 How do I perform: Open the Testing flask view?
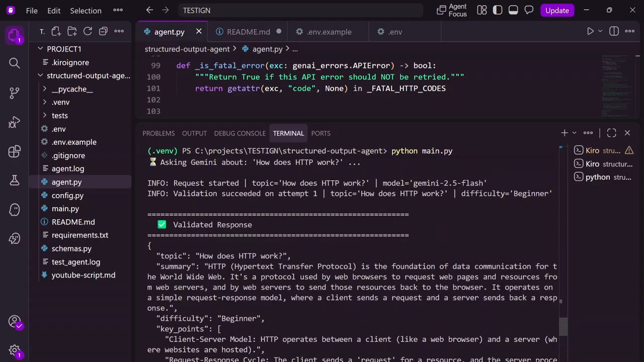click(x=14, y=180)
